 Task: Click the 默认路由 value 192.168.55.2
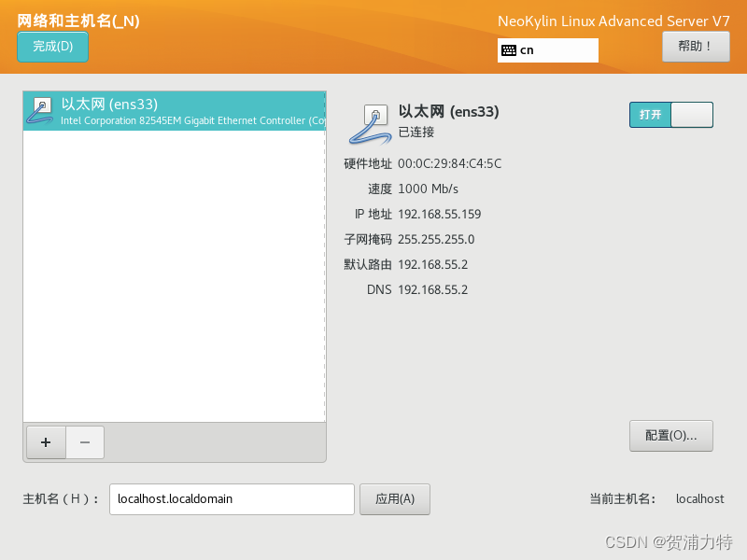(432, 265)
